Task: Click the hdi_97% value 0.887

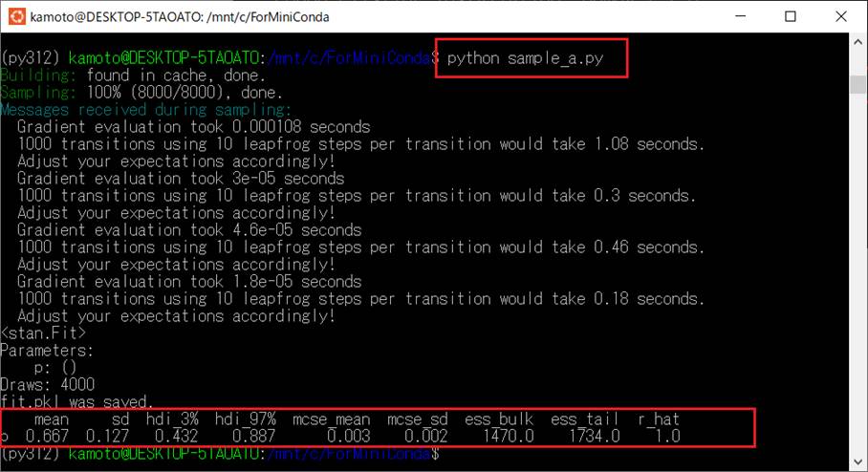Action: click(x=253, y=436)
